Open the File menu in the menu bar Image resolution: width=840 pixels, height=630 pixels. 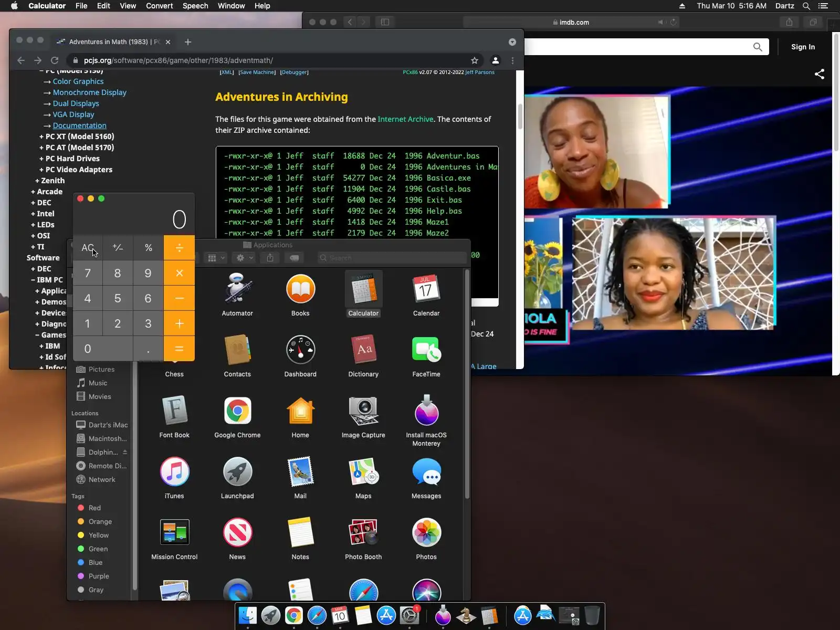coord(81,6)
